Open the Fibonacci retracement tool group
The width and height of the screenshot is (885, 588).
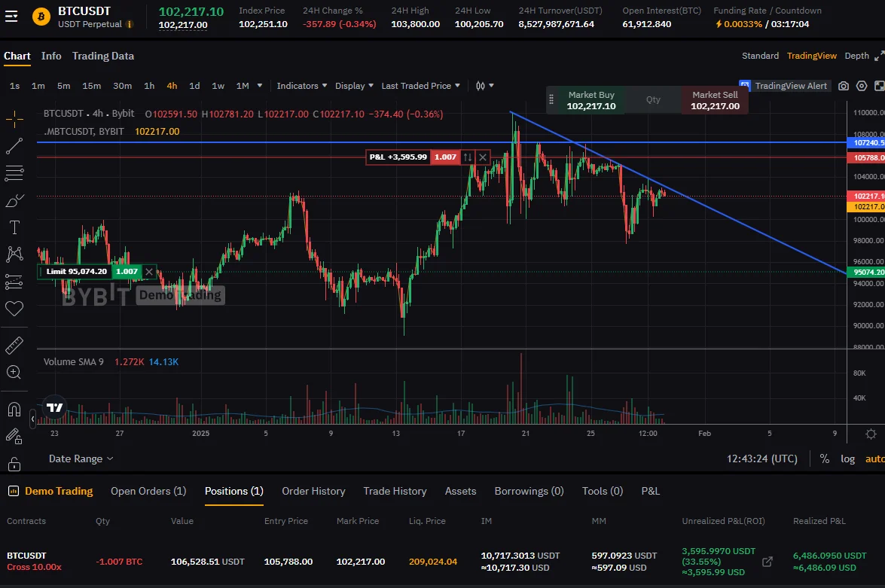click(14, 173)
